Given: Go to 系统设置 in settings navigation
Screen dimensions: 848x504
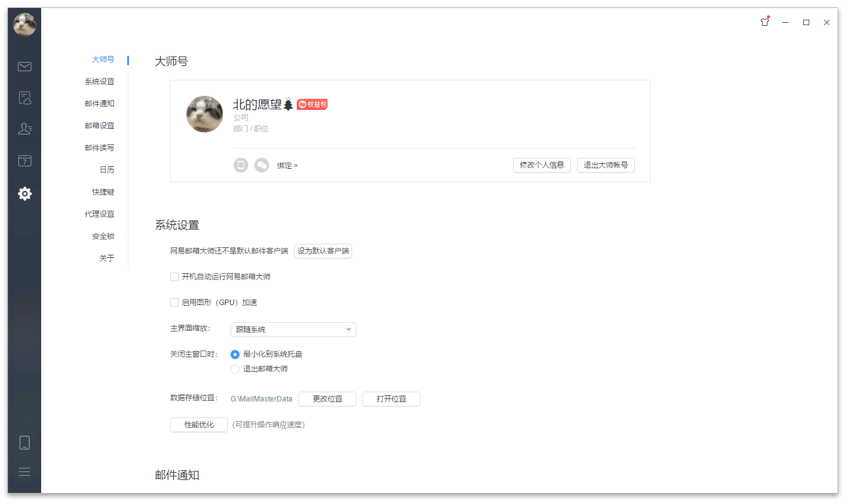Looking at the screenshot, I should click(x=100, y=82).
